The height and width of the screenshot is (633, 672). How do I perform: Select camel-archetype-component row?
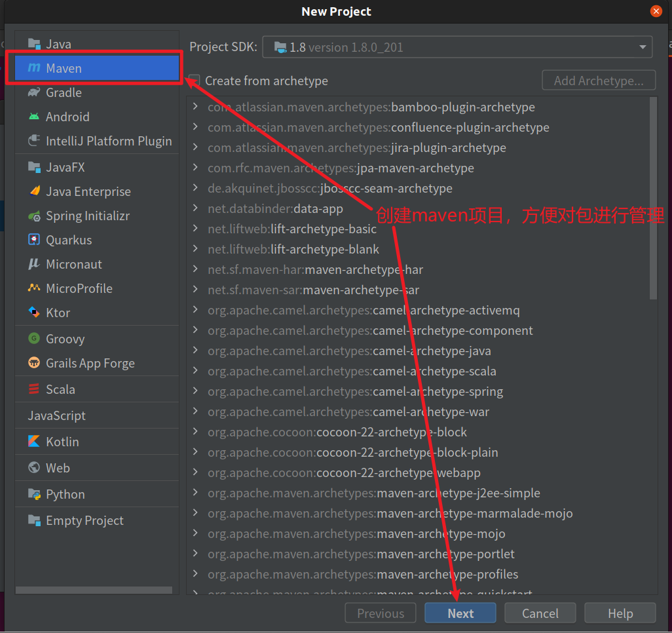point(418,330)
